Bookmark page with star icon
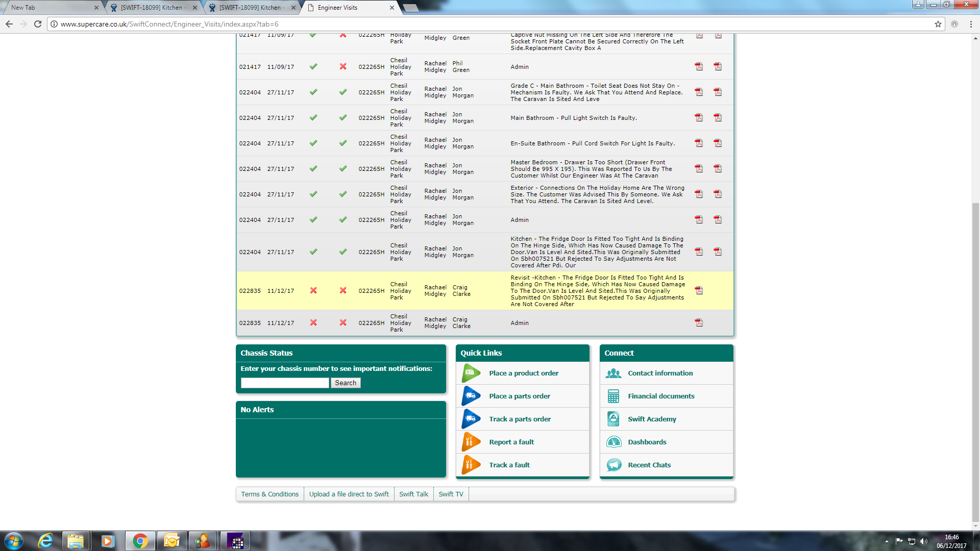Image resolution: width=980 pixels, height=551 pixels. point(938,24)
